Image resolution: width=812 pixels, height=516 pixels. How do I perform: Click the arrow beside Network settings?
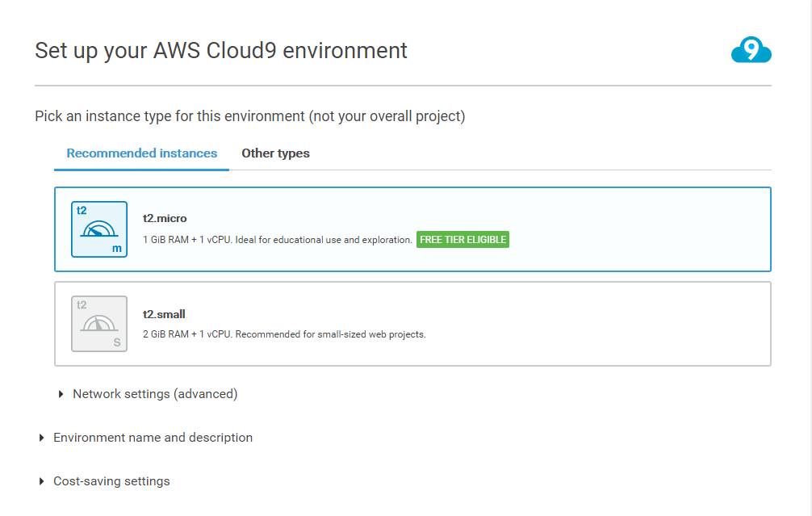click(61, 394)
